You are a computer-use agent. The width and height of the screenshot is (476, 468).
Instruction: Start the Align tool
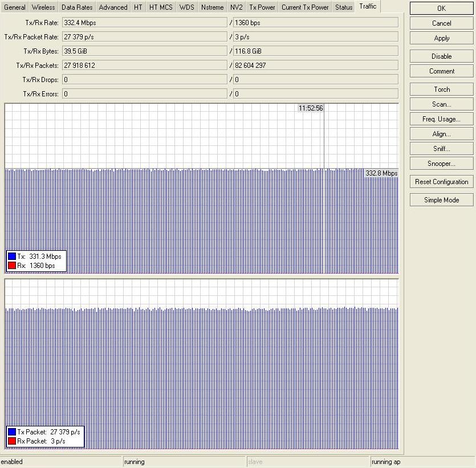[x=441, y=133]
